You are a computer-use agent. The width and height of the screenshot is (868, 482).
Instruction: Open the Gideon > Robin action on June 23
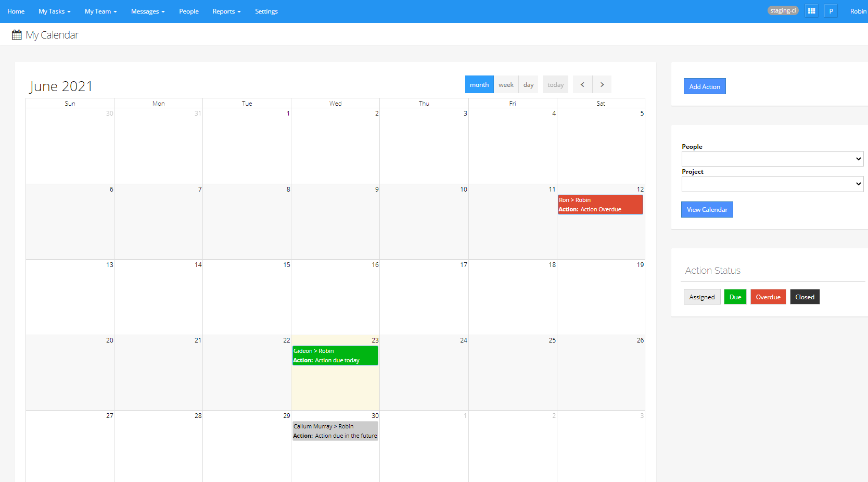point(335,356)
